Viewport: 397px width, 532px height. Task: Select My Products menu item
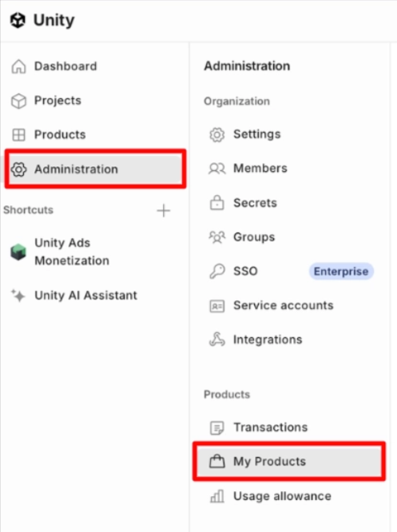pyautogui.click(x=288, y=462)
